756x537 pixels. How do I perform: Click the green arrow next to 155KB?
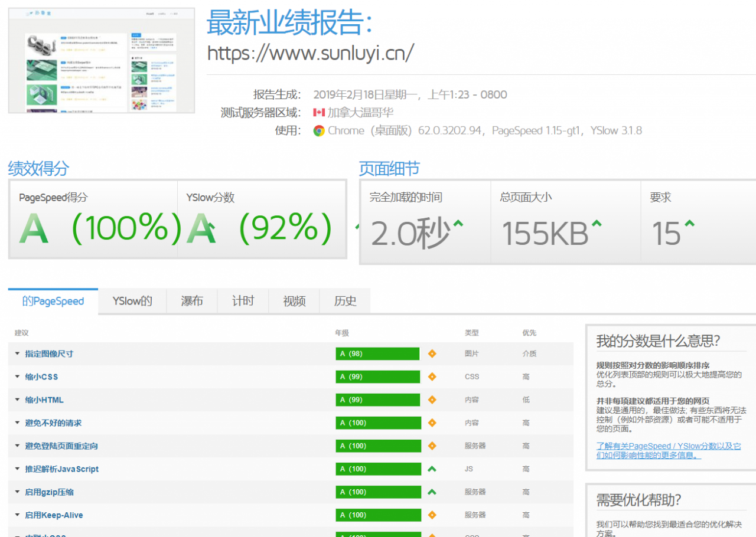pos(597,224)
